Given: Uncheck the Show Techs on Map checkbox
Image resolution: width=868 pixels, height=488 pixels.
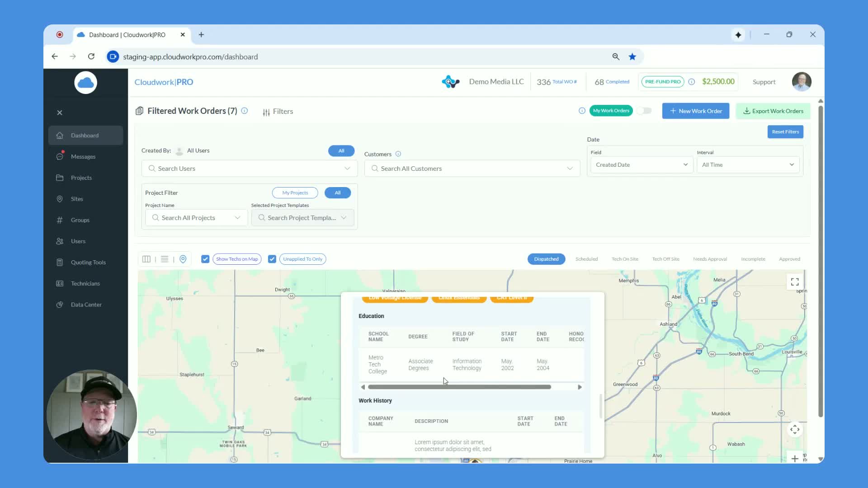Looking at the screenshot, I should (205, 259).
